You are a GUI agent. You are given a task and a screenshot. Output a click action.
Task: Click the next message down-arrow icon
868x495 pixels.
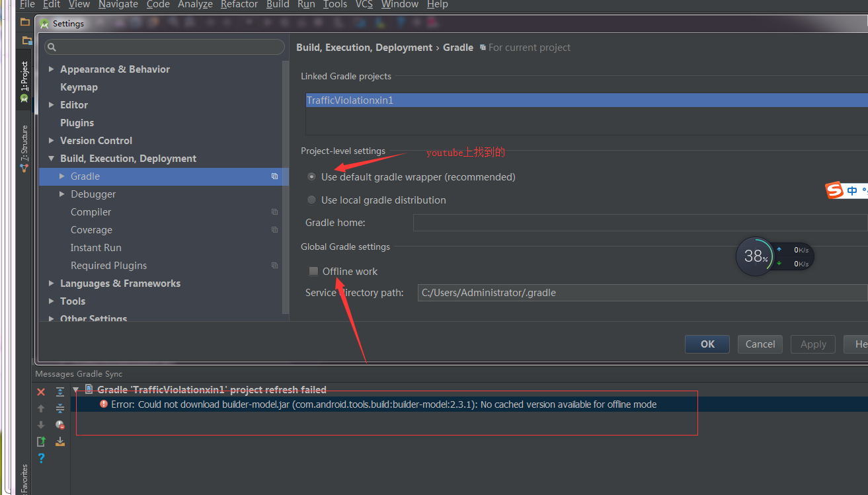click(x=41, y=425)
